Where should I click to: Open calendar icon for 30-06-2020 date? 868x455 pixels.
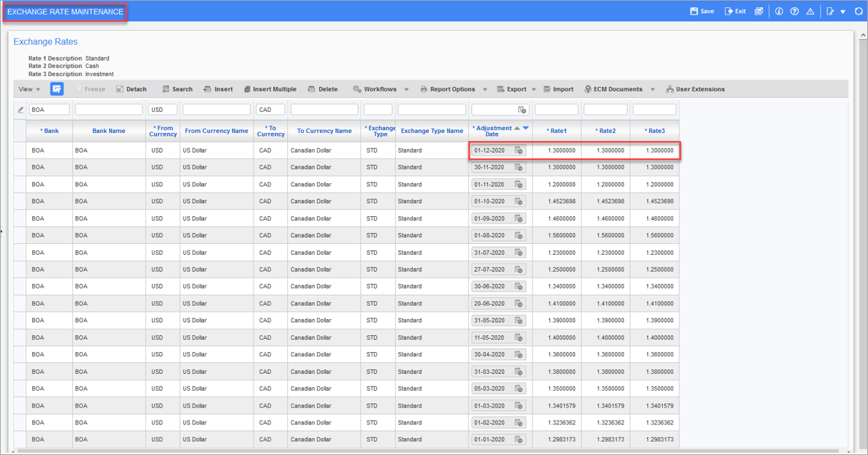(x=519, y=286)
